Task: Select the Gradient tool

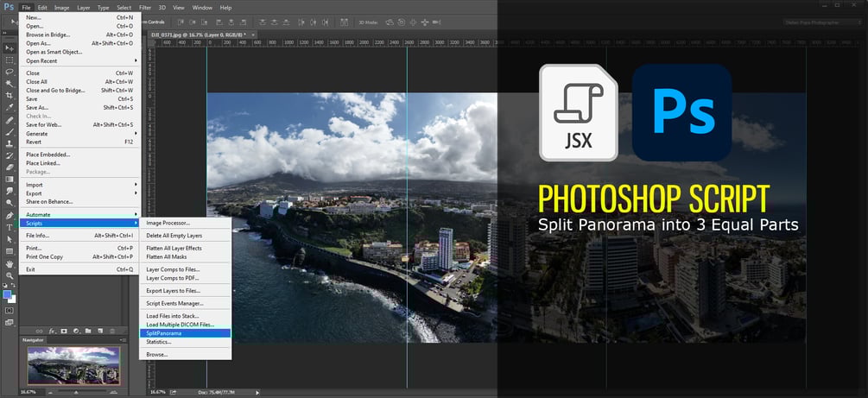Action: coord(10,180)
